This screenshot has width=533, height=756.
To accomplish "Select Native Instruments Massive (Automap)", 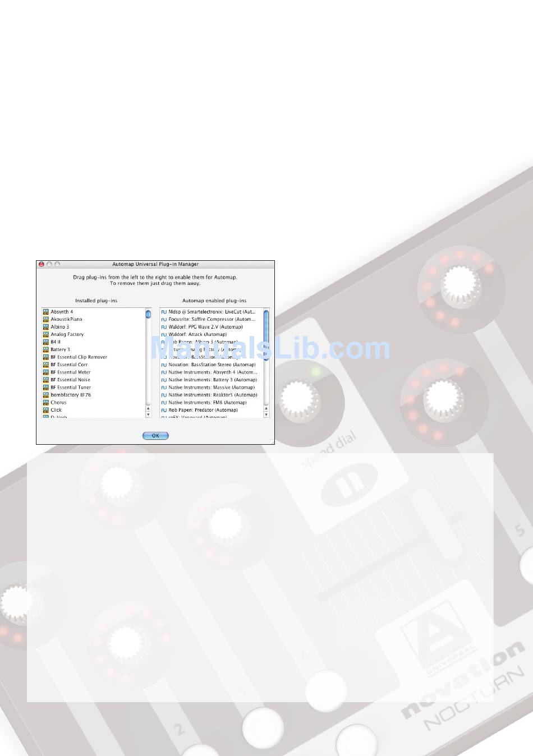I will pyautogui.click(x=212, y=388).
